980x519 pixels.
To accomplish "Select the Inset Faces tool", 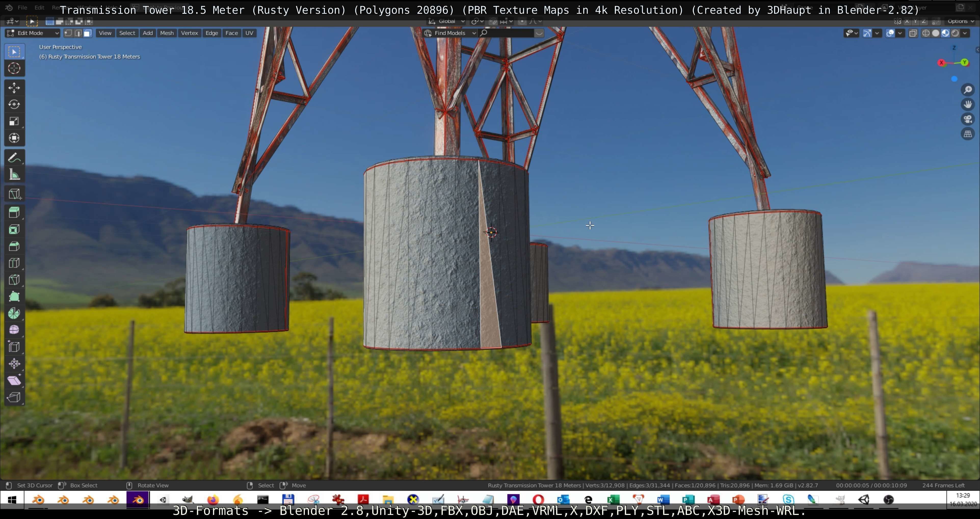I will 14,229.
